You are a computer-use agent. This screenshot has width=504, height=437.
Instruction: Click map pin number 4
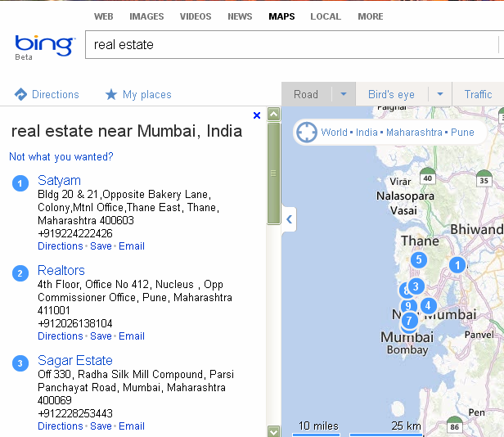pos(428,305)
